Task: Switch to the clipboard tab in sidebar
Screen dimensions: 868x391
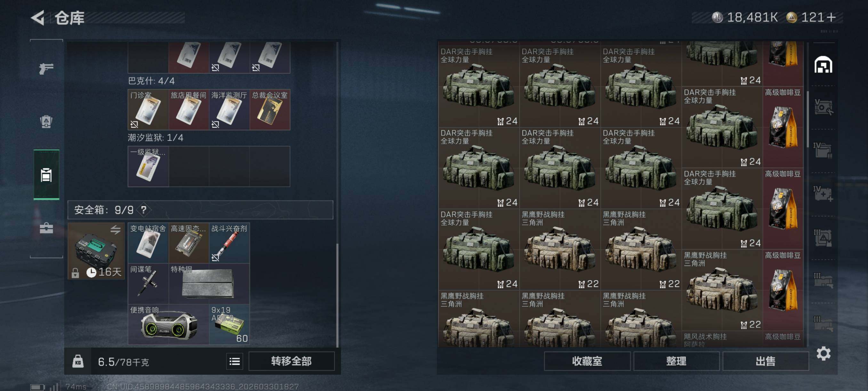Action: [x=46, y=175]
